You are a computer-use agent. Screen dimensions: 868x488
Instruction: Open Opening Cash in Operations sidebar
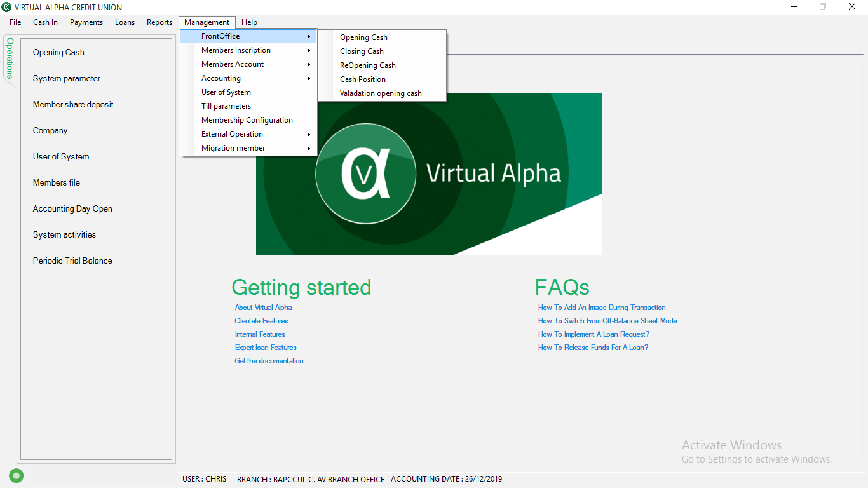(x=58, y=53)
